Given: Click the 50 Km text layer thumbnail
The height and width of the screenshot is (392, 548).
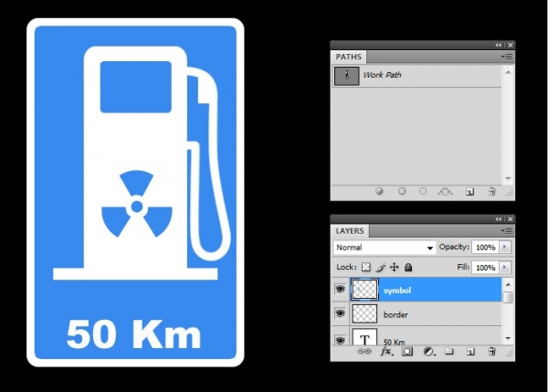Looking at the screenshot, I should [x=364, y=337].
